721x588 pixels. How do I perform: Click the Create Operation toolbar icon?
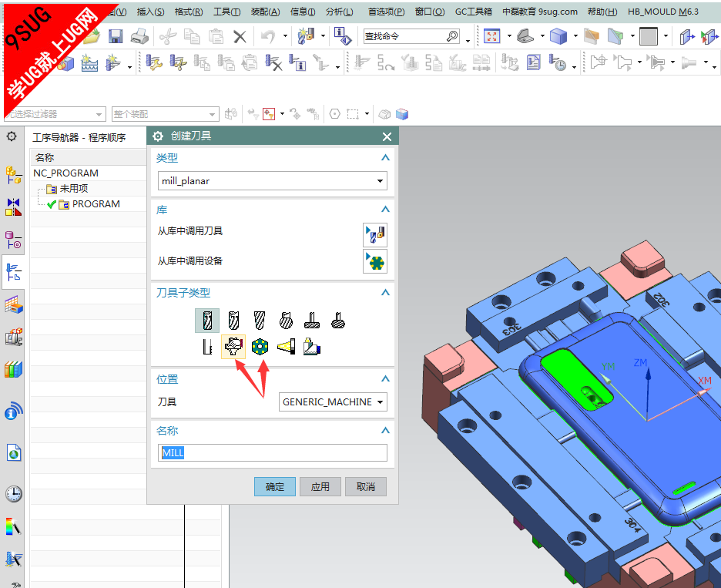(113, 62)
